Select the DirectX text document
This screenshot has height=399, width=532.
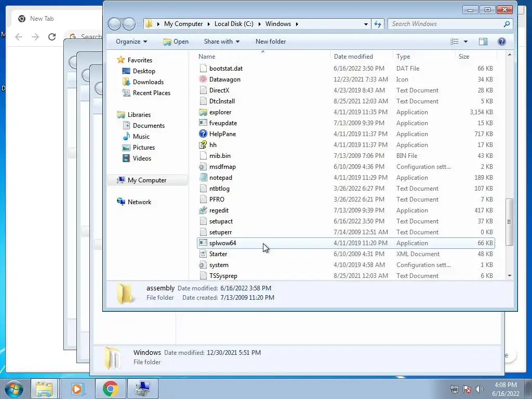coord(345,90)
